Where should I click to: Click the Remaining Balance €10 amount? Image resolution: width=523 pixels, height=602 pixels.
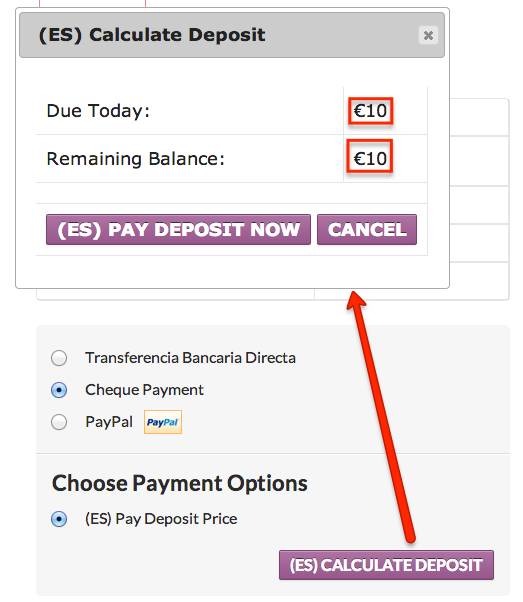tap(370, 159)
